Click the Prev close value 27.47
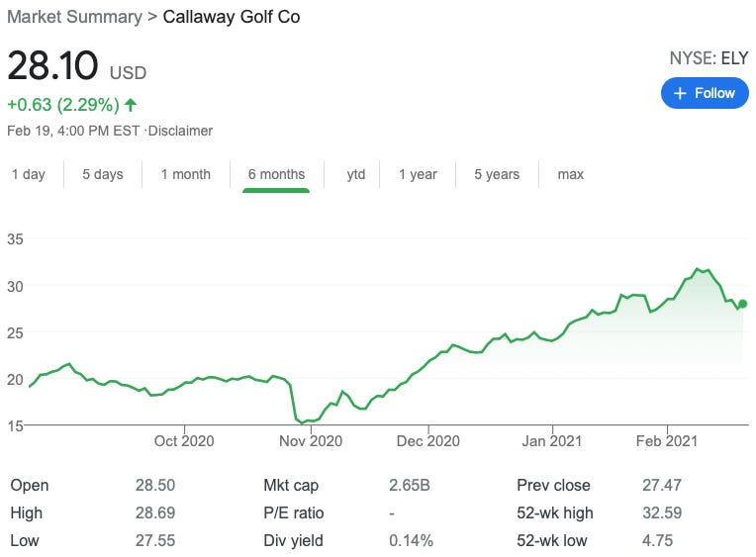The width and height of the screenshot is (756, 557). tap(662, 485)
